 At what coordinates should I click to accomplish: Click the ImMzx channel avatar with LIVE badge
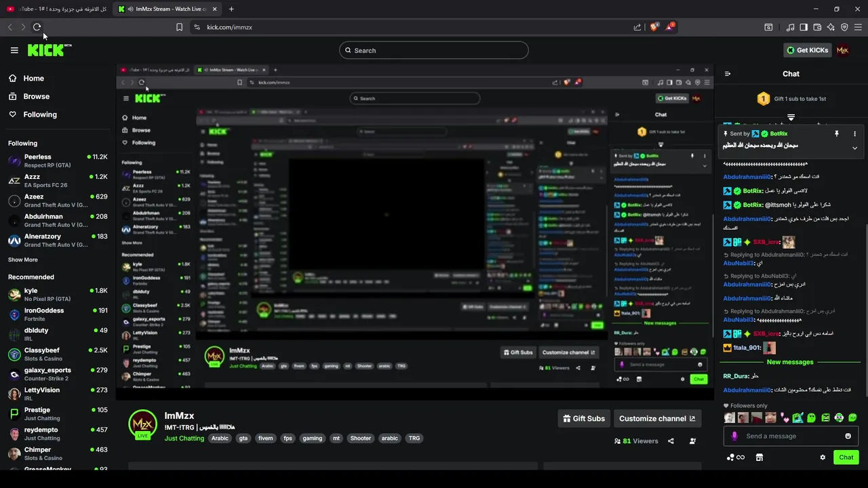point(143,424)
